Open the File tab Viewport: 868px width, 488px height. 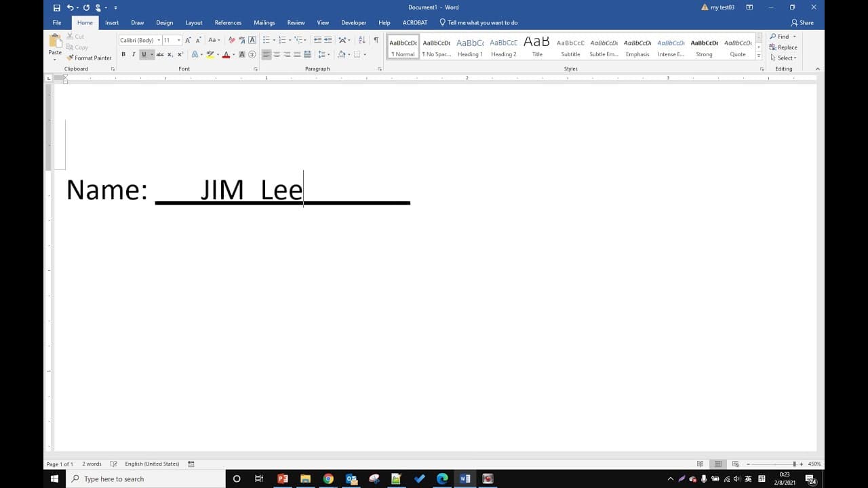[57, 22]
